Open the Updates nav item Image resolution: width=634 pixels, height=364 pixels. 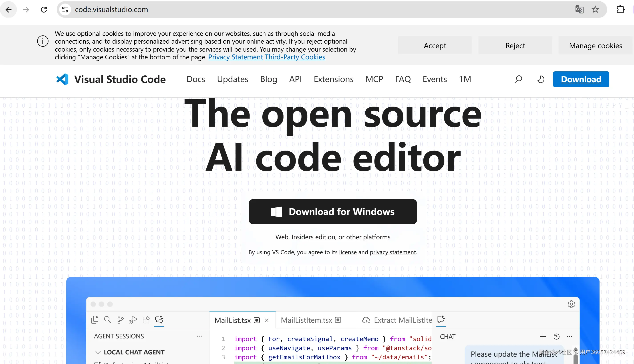point(233,79)
